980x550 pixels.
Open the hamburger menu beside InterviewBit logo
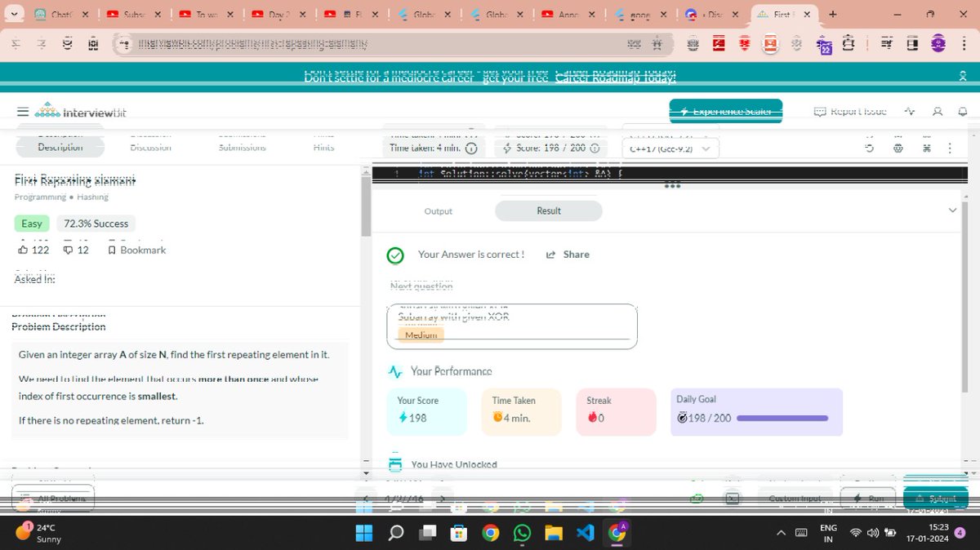point(22,112)
